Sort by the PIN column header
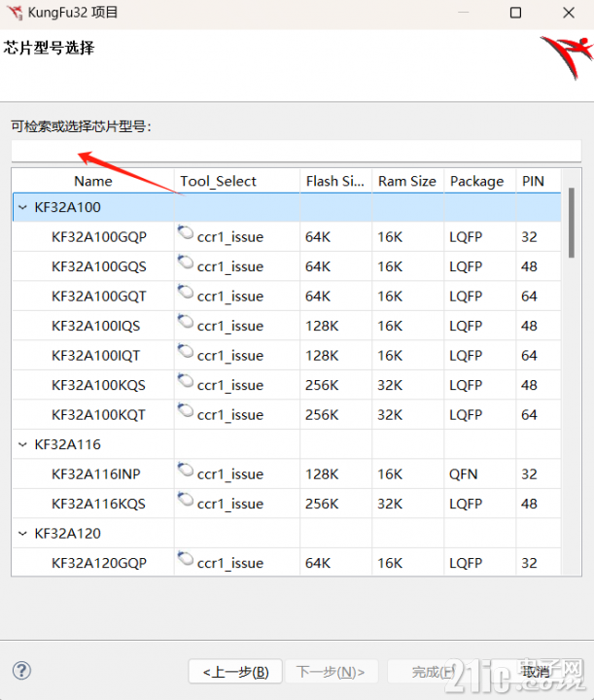 pyautogui.click(x=539, y=181)
